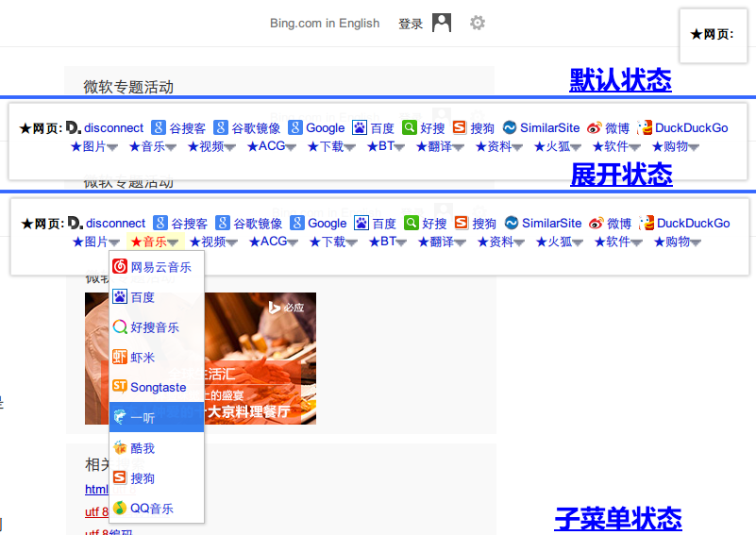Expand ★资料 dropdown in the 展开状态 toolbar

499,146
